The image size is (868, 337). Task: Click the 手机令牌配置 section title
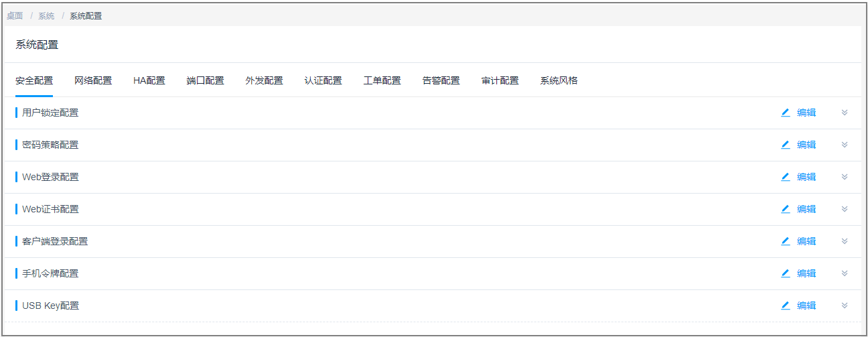click(x=50, y=273)
